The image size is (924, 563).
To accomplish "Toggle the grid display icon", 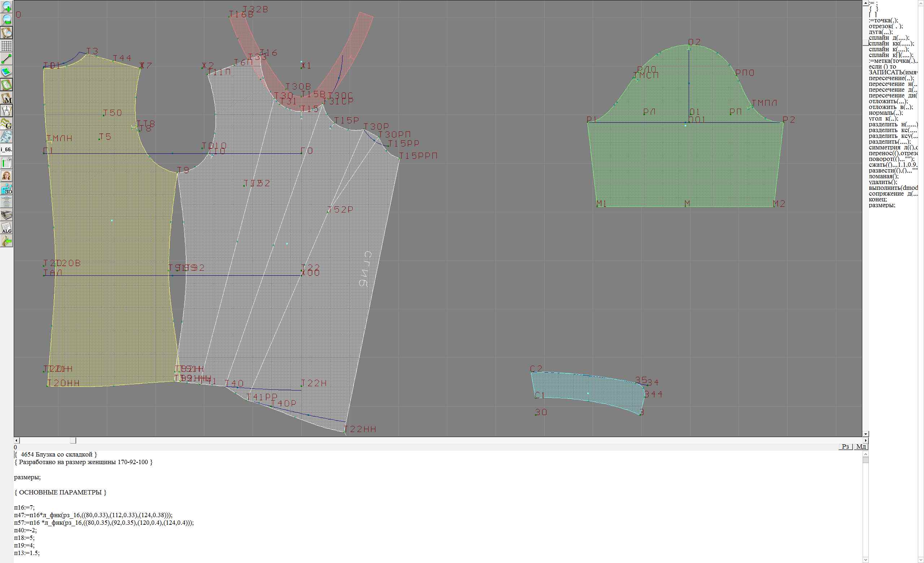I will (x=7, y=46).
